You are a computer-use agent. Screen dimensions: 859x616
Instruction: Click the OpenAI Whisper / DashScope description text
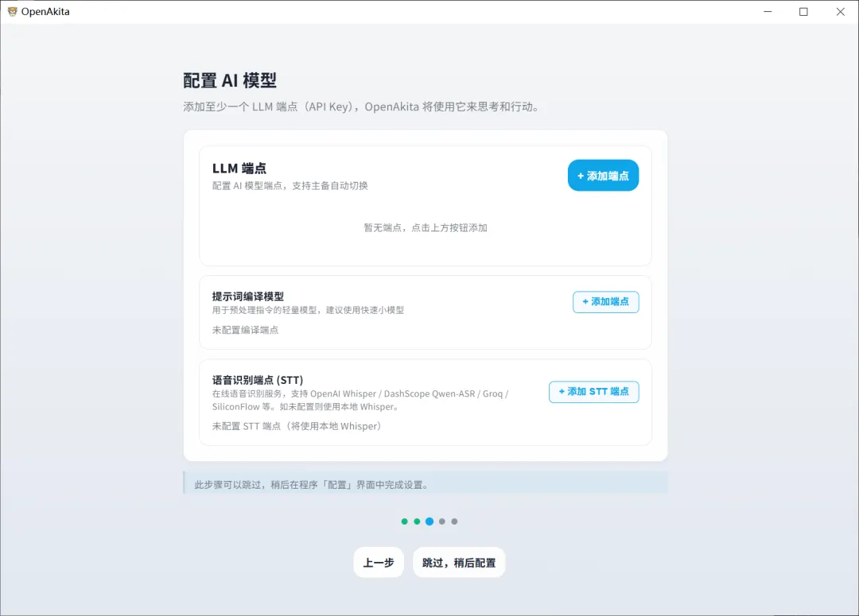point(360,401)
